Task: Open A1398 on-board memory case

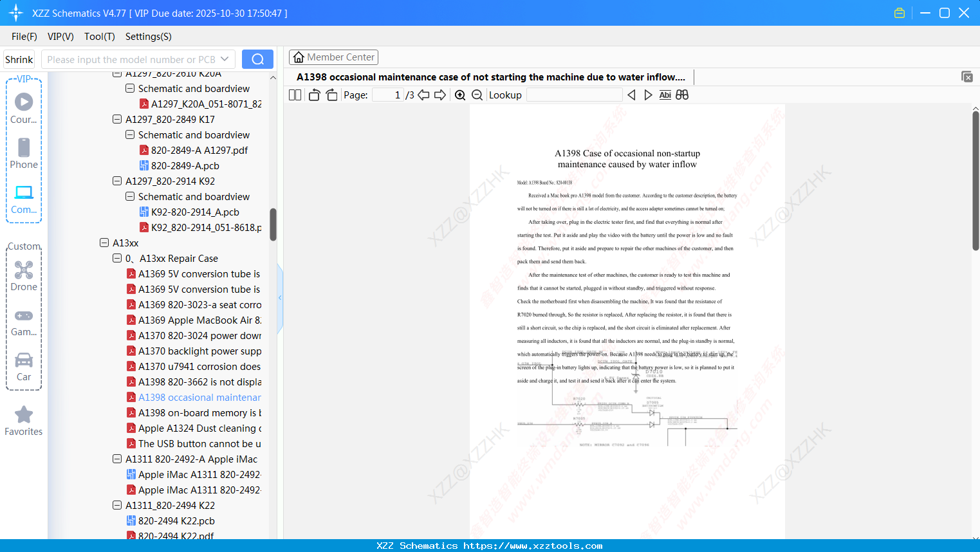Action: click(194, 413)
